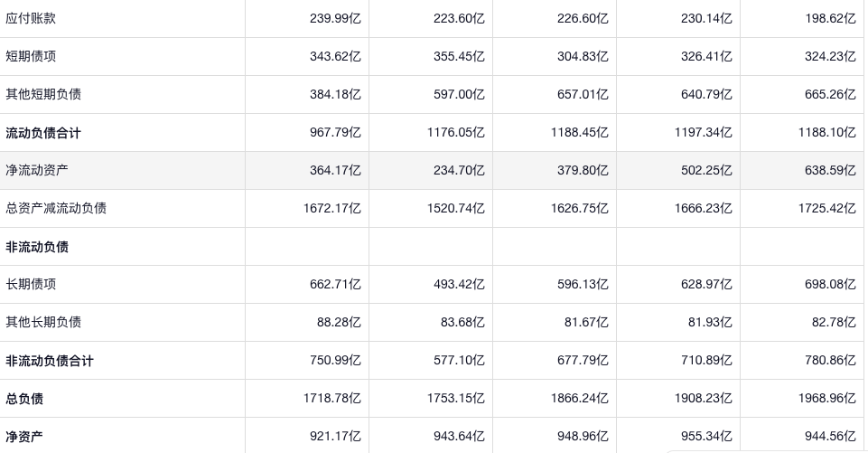
Task: Select the 长期债项 row label
Action: click(x=31, y=284)
